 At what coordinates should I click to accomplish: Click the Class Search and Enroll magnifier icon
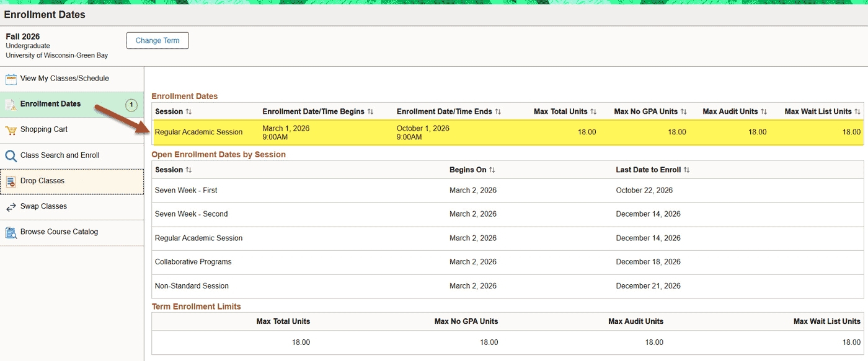pyautogui.click(x=11, y=155)
